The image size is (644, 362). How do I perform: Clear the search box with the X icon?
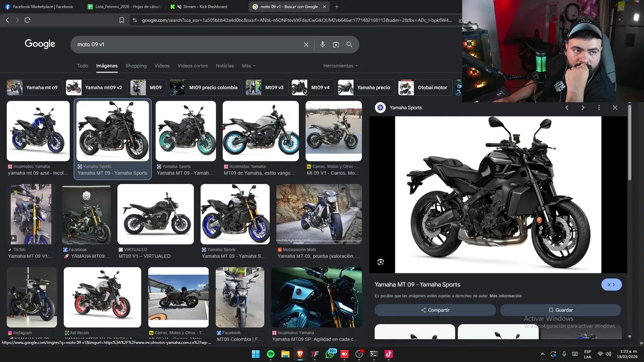point(306,44)
